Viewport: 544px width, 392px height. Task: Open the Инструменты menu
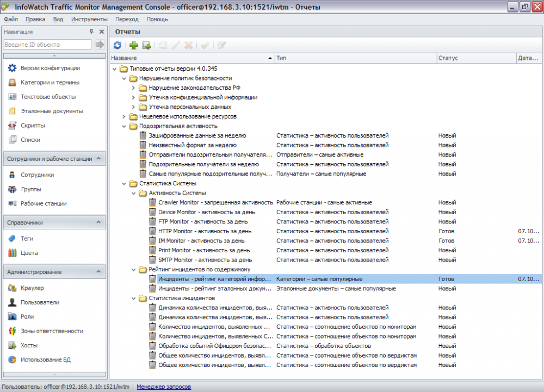[89, 19]
